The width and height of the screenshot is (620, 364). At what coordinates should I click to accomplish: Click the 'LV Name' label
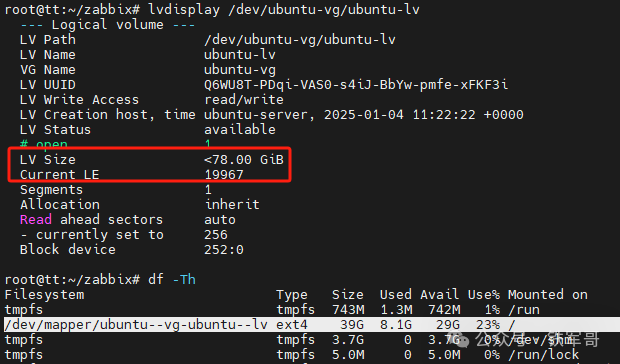[48, 55]
